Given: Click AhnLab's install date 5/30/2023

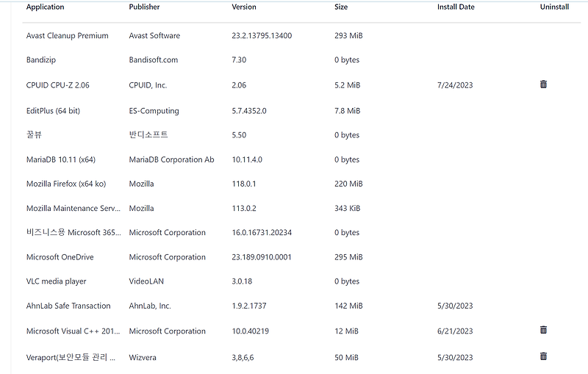Looking at the screenshot, I should (x=455, y=306).
